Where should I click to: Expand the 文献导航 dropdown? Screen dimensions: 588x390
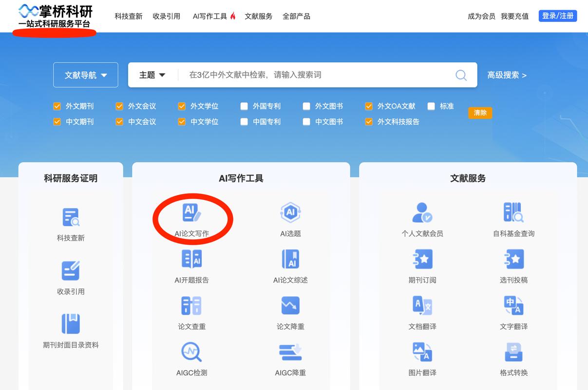[x=86, y=75]
